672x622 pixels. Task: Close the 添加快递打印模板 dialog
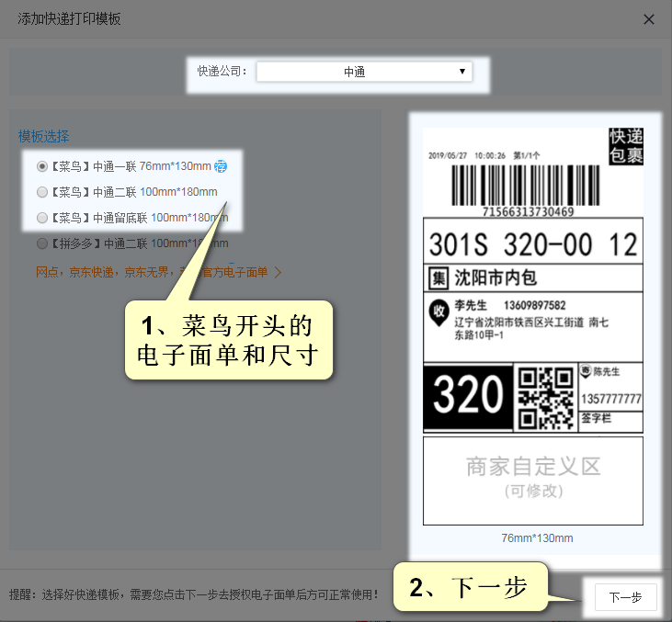(648, 19)
